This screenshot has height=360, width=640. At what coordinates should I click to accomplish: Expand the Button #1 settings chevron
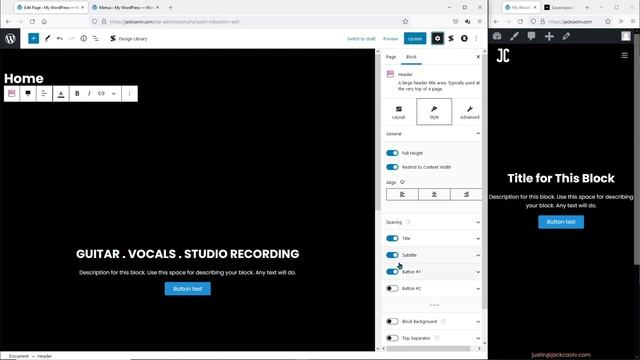point(478,272)
